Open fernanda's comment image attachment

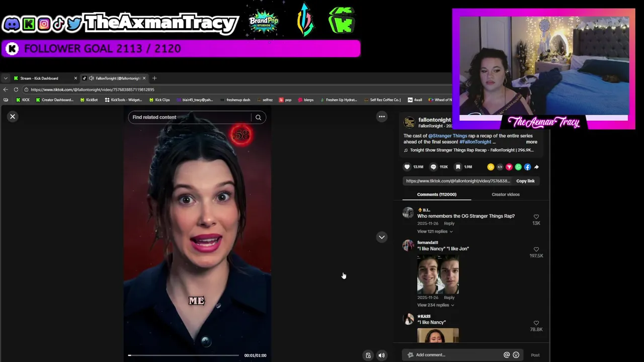tap(438, 274)
